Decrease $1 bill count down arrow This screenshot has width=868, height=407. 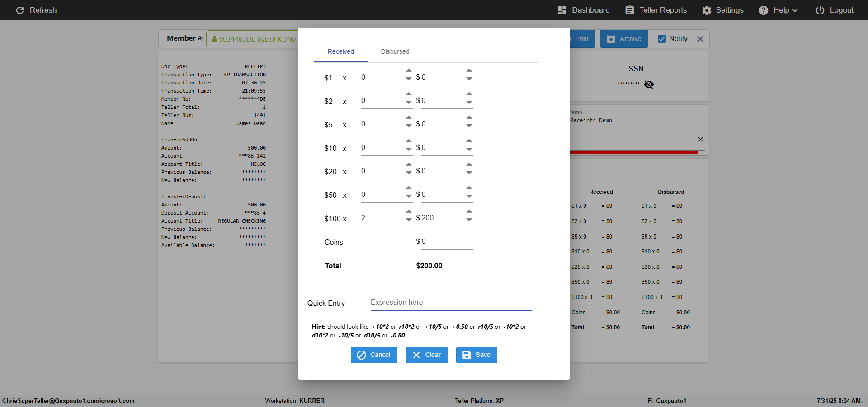tap(409, 79)
